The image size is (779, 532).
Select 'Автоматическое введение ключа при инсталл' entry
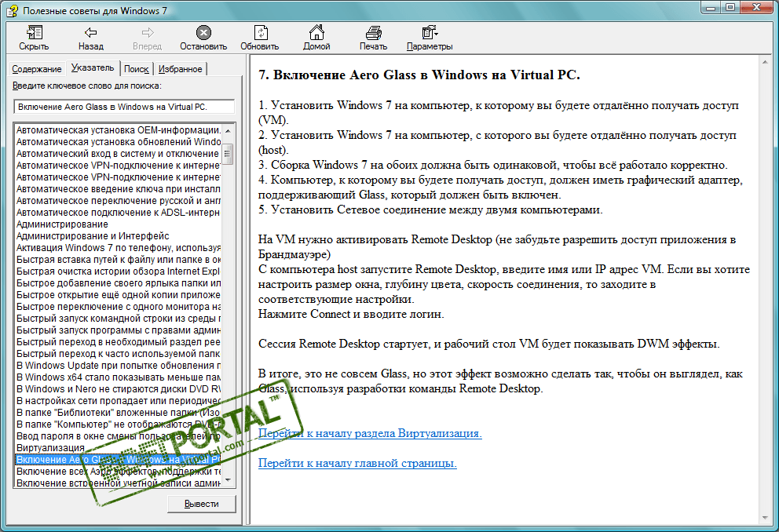(119, 189)
